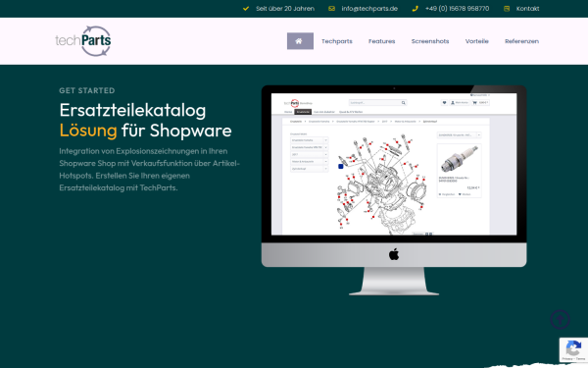Click the +49 phone number link

coord(457,9)
